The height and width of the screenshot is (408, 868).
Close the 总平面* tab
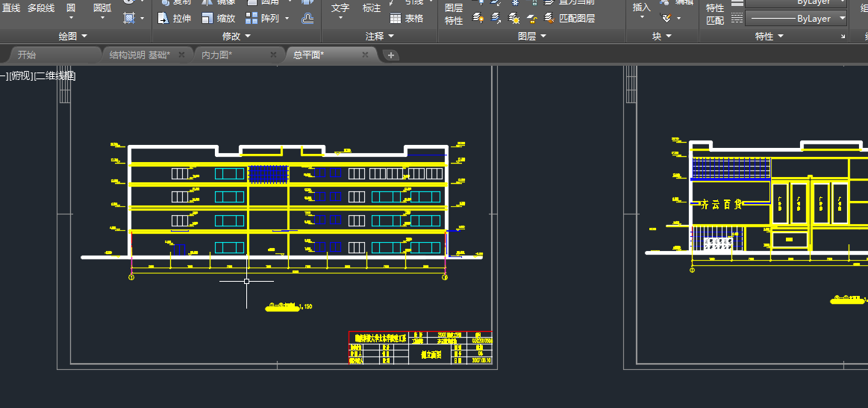[366, 55]
